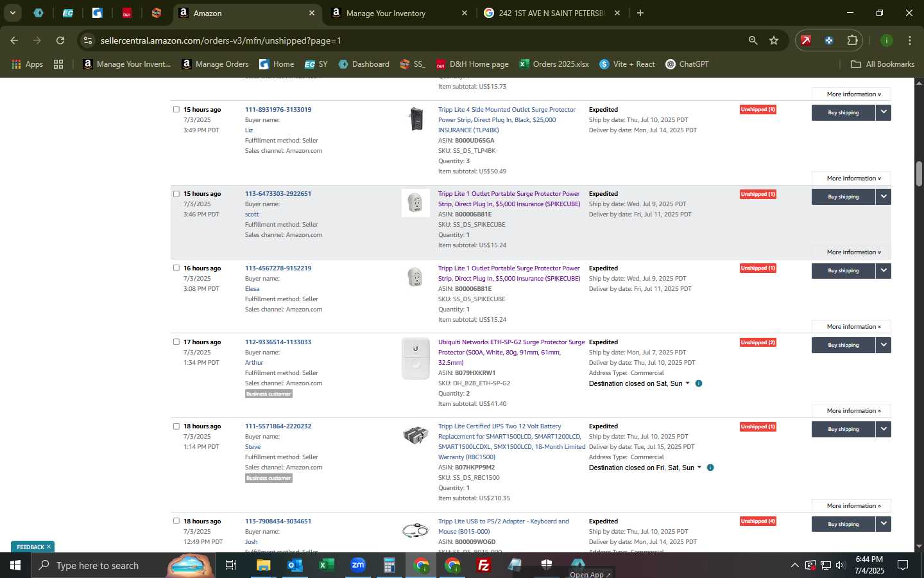Click Buy shipping button for Liz's order
The image size is (924, 578).
843,112
